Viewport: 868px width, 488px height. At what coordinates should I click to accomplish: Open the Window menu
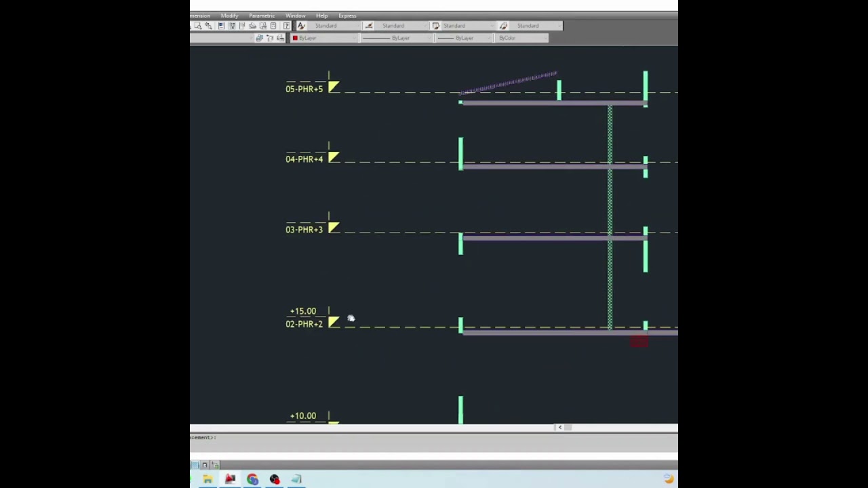[x=295, y=16]
